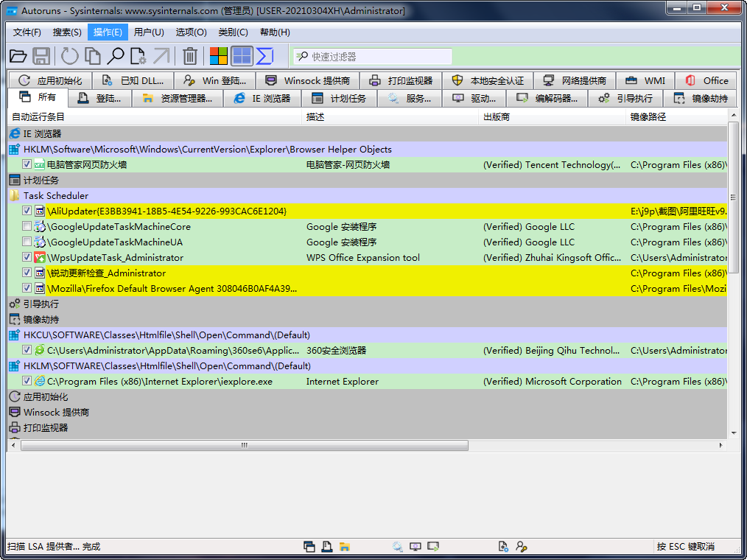
Task: Click the Copy toolbar icon
Action: tap(92, 56)
